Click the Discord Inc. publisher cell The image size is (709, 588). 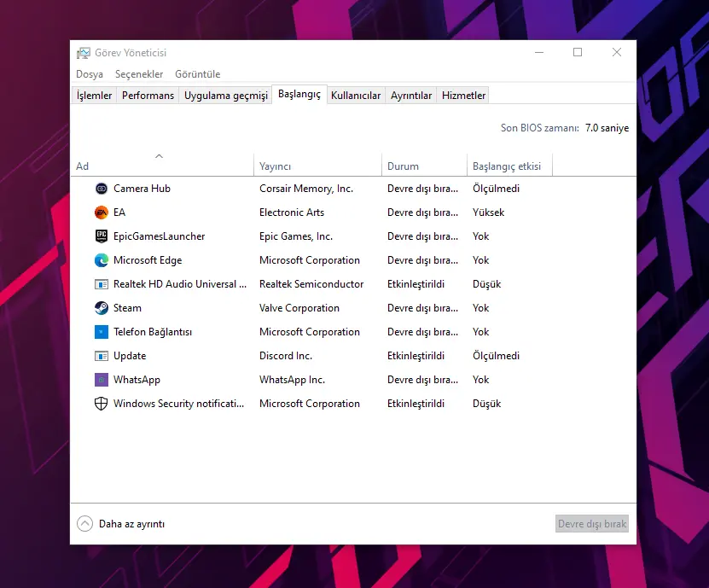(x=285, y=356)
